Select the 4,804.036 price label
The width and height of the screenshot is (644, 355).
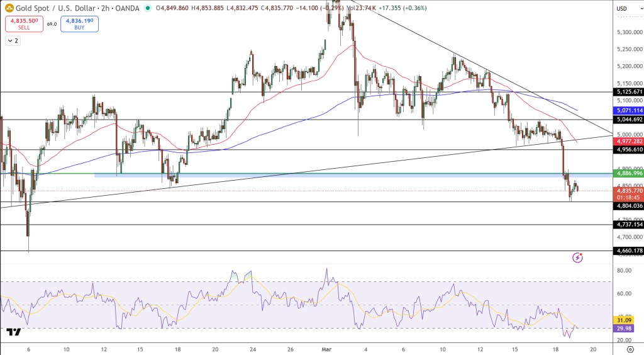(x=629, y=206)
